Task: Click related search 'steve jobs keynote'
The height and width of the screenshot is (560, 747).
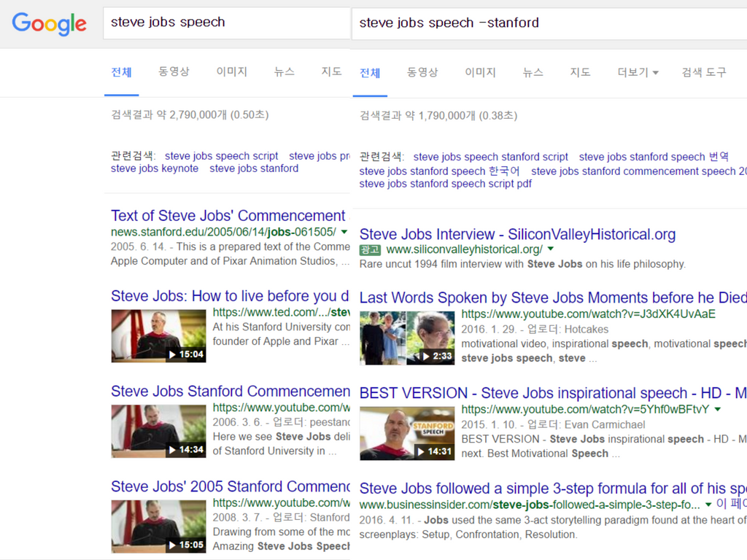Action: pyautogui.click(x=155, y=168)
